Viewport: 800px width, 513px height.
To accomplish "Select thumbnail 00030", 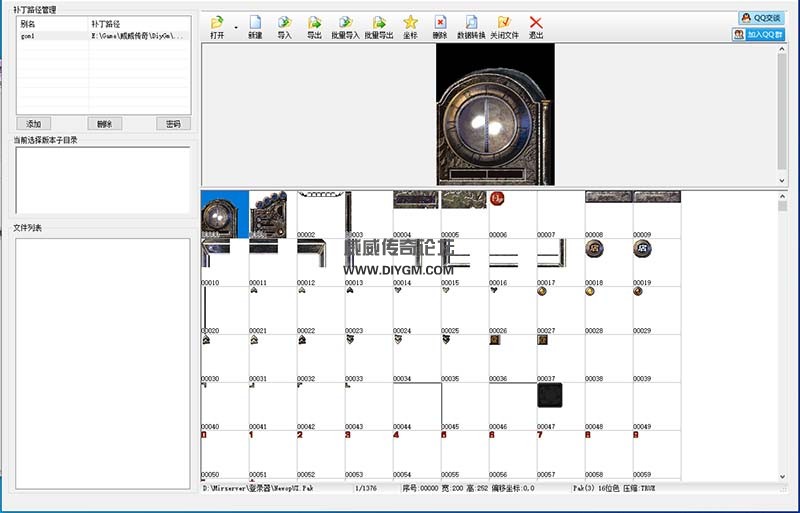I will tap(224, 358).
